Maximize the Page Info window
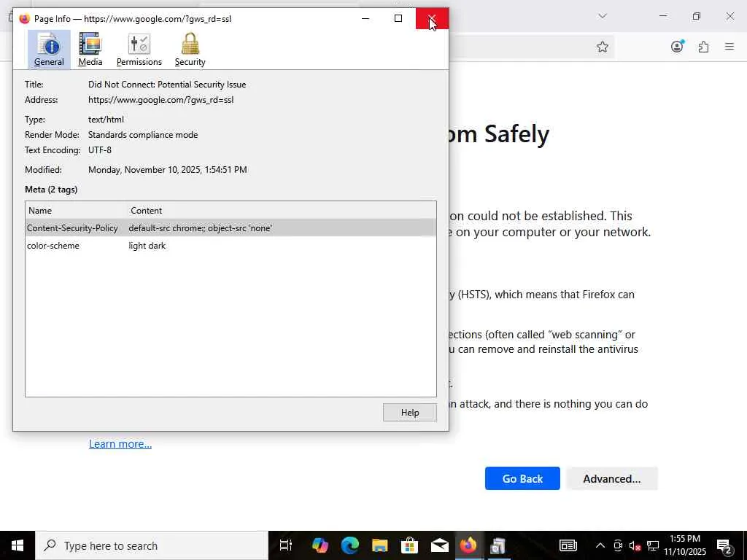The height and width of the screenshot is (560, 747). coord(398,18)
